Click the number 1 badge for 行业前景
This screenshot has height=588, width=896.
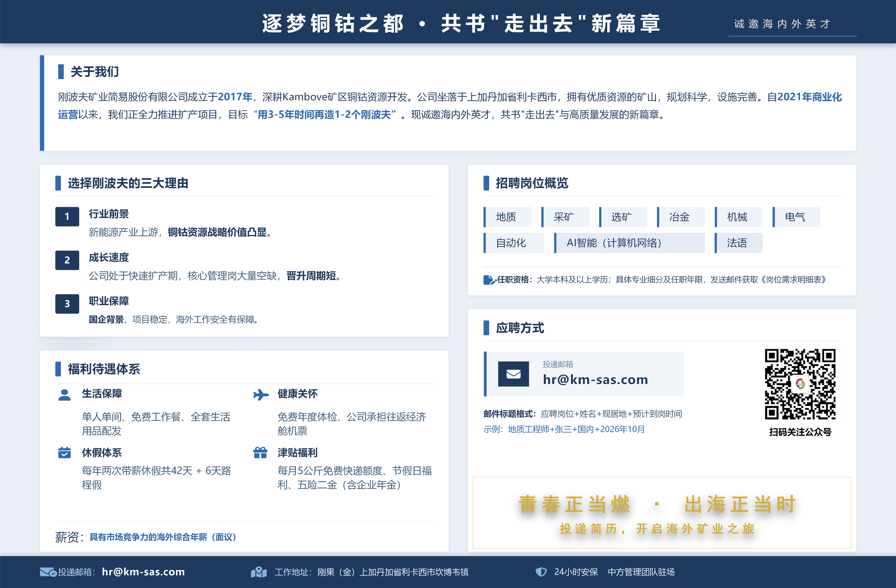tap(67, 217)
